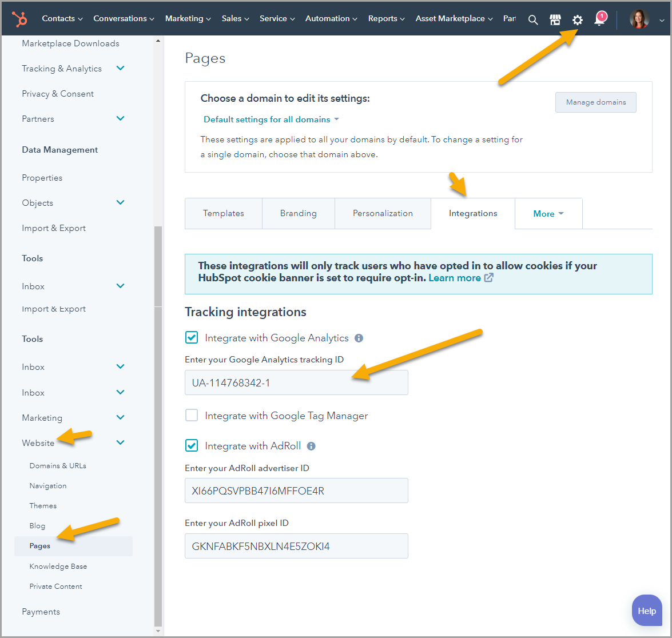The height and width of the screenshot is (638, 672).
Task: Open the Conversations dropdown menu
Action: pos(124,18)
